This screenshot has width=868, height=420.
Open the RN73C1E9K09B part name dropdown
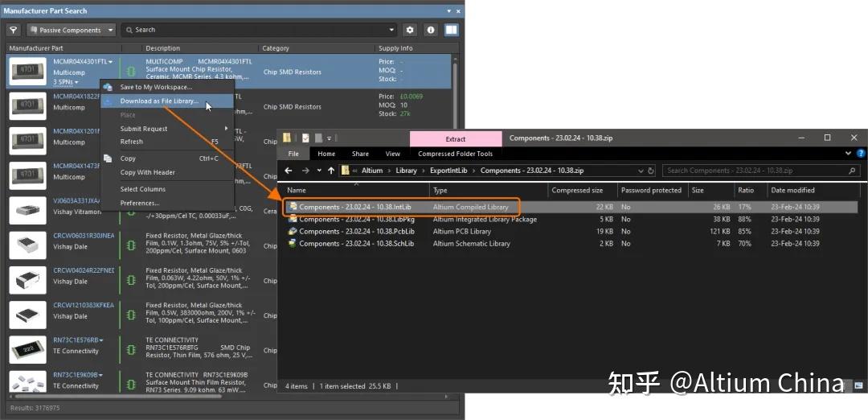click(x=101, y=375)
